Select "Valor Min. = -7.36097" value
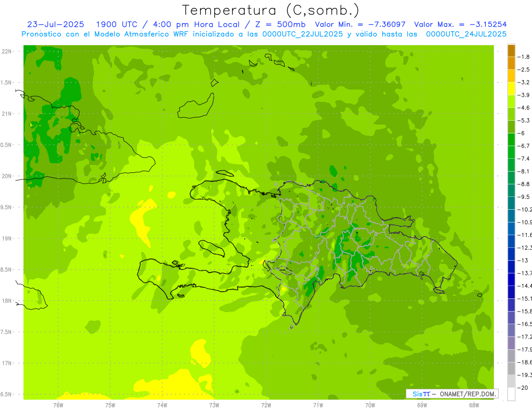Screen dimensions: 532x411 click(x=360, y=24)
